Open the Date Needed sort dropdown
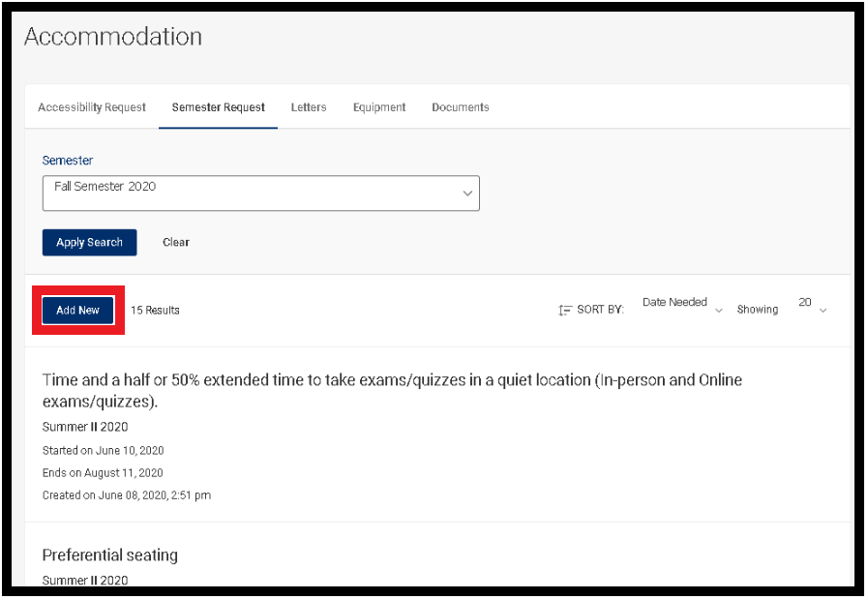Screen dimensions: 868x599 coord(675,303)
